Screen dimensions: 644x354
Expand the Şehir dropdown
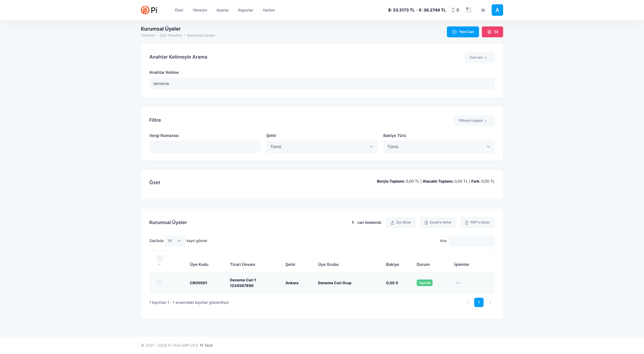click(x=322, y=147)
